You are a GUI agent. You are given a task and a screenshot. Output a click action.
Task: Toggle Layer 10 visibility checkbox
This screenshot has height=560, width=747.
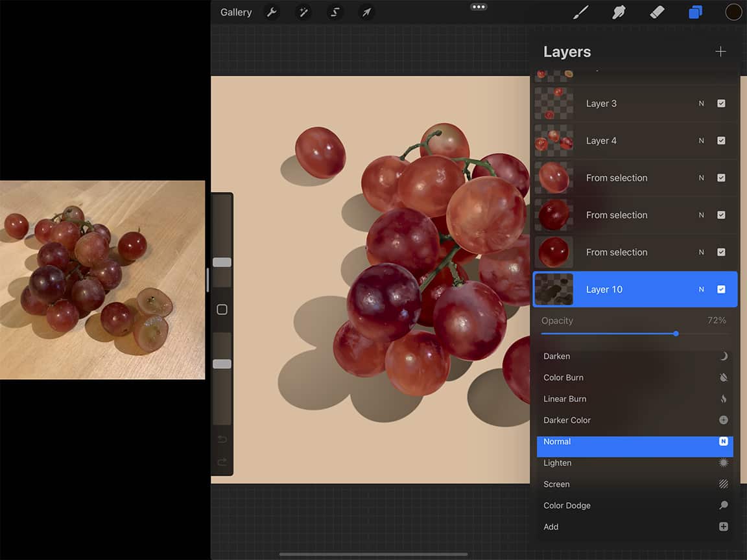(721, 290)
